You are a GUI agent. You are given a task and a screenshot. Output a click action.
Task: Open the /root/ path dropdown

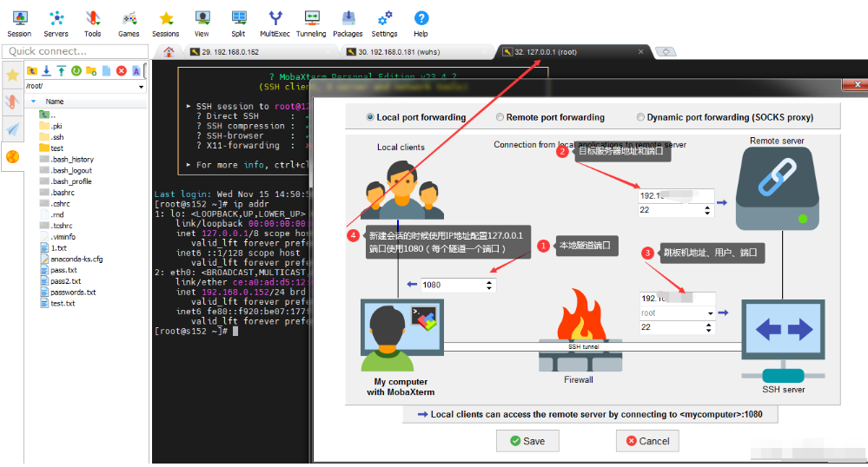click(141, 86)
